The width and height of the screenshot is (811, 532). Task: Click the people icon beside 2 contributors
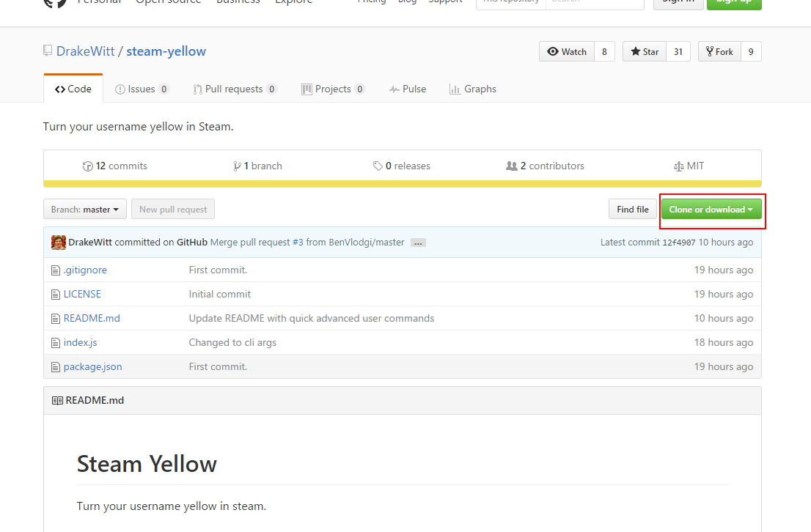tap(512, 166)
